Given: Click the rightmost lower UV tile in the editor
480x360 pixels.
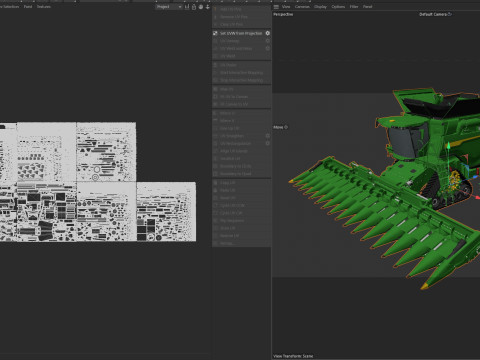Looking at the screenshot, I should point(166,212).
